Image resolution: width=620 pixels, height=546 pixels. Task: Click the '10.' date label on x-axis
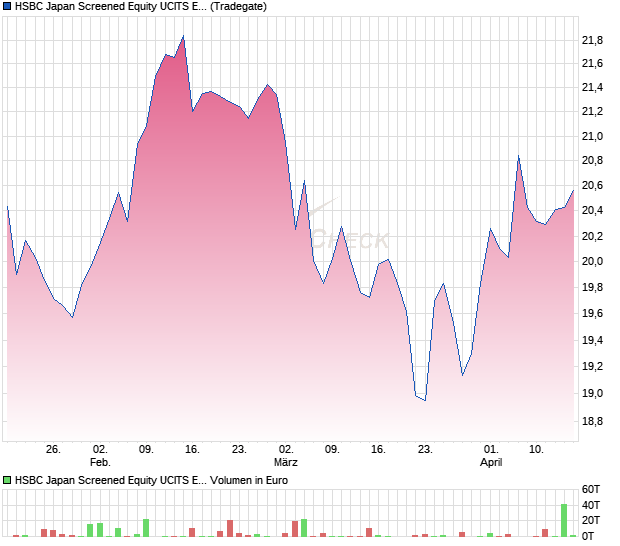click(537, 449)
